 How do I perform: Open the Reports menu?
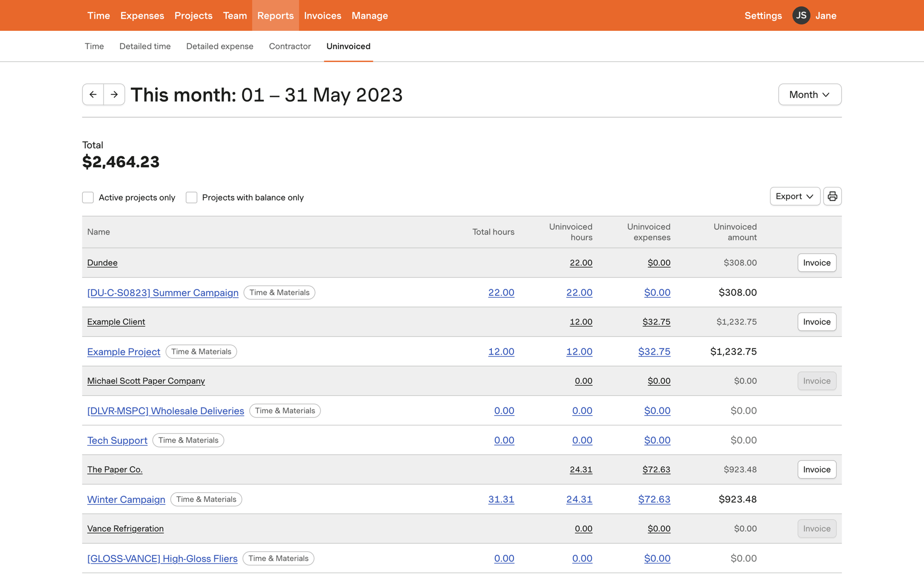pyautogui.click(x=275, y=15)
